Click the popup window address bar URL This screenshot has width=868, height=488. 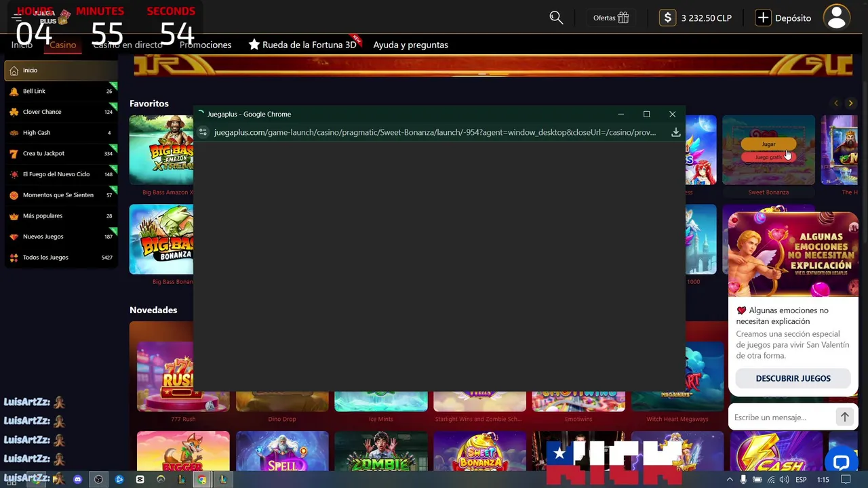point(435,132)
